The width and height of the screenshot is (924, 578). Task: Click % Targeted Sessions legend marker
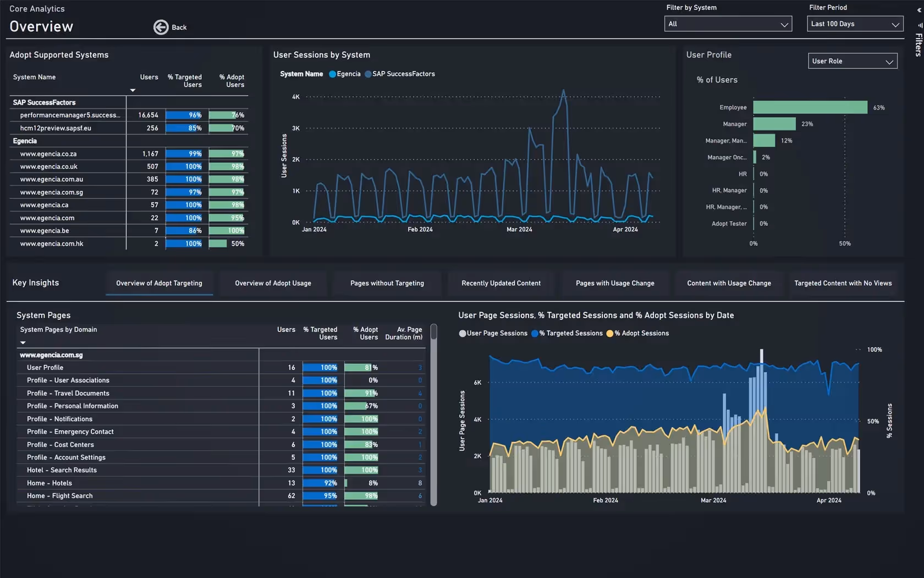coord(535,334)
